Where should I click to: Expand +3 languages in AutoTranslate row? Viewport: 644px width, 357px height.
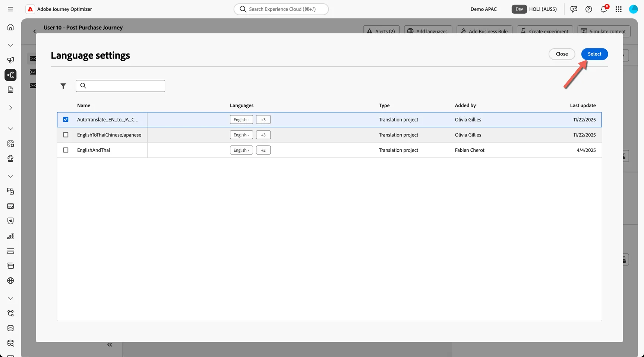tap(263, 120)
